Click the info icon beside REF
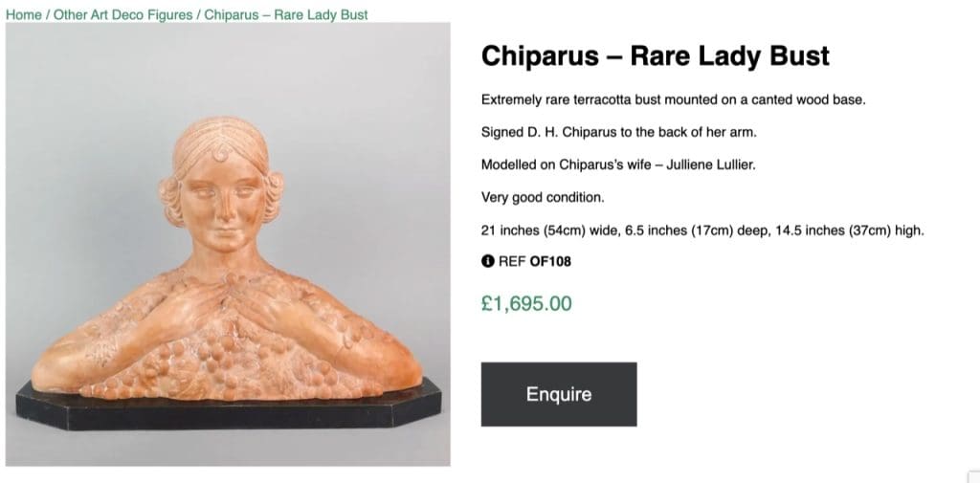Image resolution: width=980 pixels, height=483 pixels. [488, 261]
